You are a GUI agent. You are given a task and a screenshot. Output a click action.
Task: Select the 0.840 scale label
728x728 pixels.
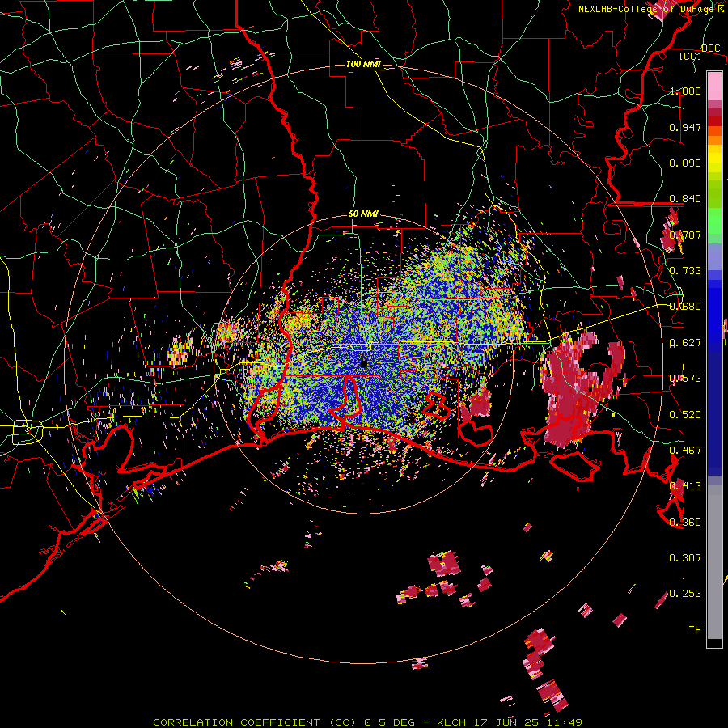coord(685,199)
